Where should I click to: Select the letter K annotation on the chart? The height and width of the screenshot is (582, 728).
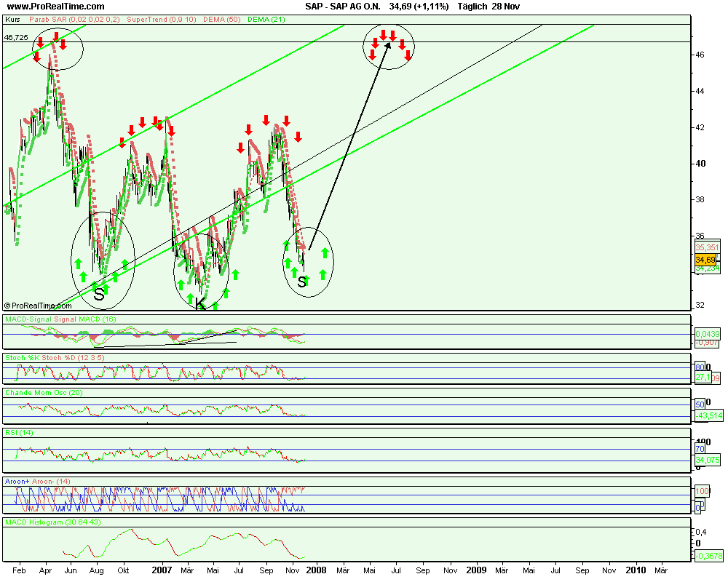[201, 305]
